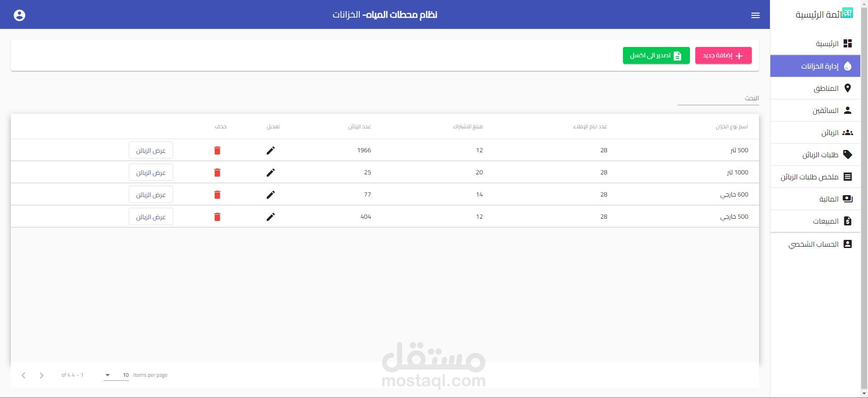
Task: Click the عدد ايام الإملاء column header
Action: pos(590,126)
